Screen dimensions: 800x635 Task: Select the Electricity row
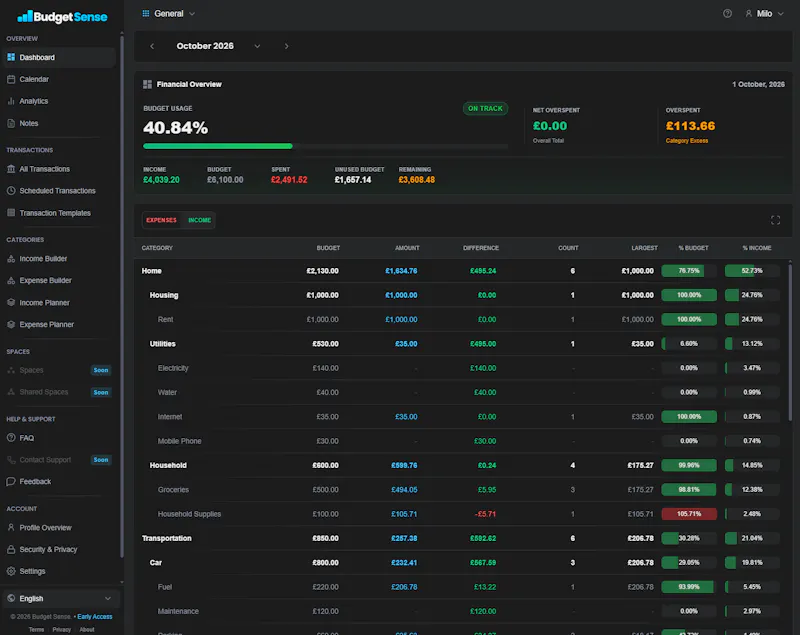click(462, 368)
